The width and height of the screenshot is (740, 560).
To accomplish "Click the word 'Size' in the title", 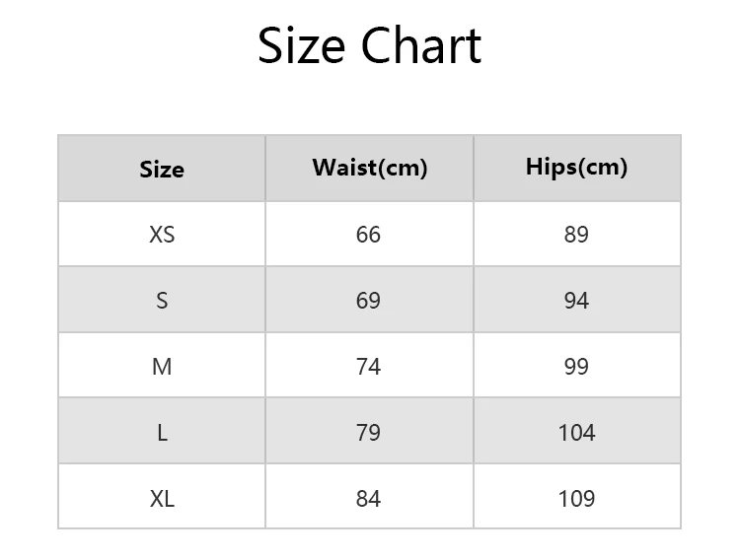I will 302,46.
